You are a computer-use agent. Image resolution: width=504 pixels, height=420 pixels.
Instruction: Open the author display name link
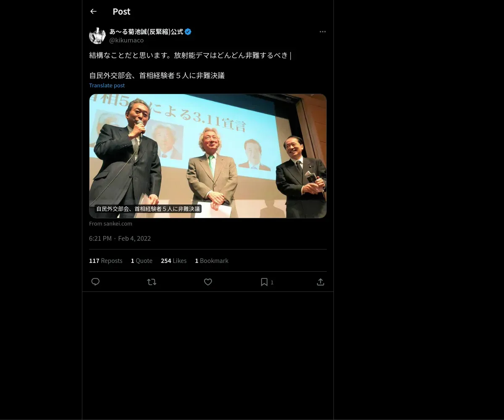(146, 31)
